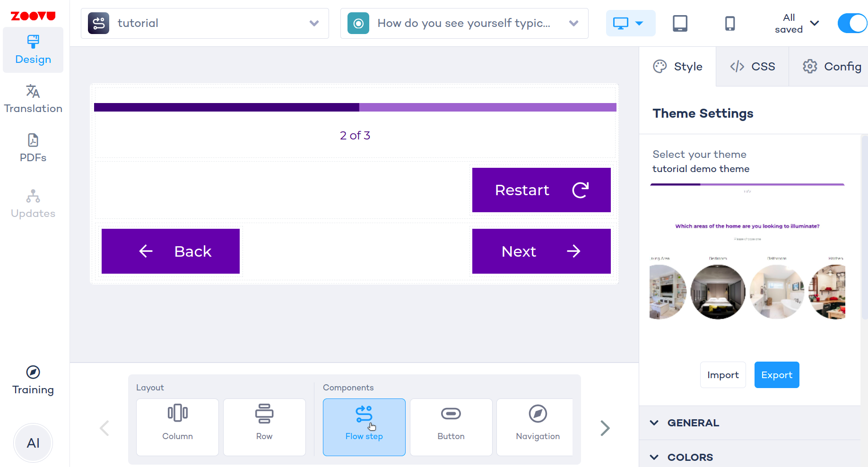Select Translation from the left sidebar
868x467 pixels.
33,98
